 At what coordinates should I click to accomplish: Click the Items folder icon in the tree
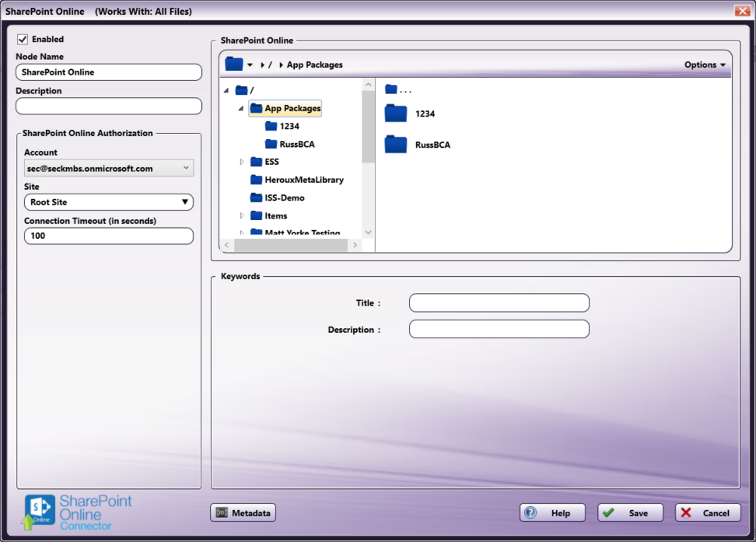(x=256, y=215)
